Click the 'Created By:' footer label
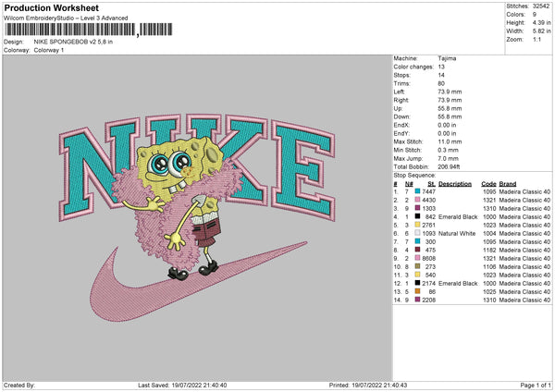This screenshot has width=555, height=392. [x=19, y=385]
